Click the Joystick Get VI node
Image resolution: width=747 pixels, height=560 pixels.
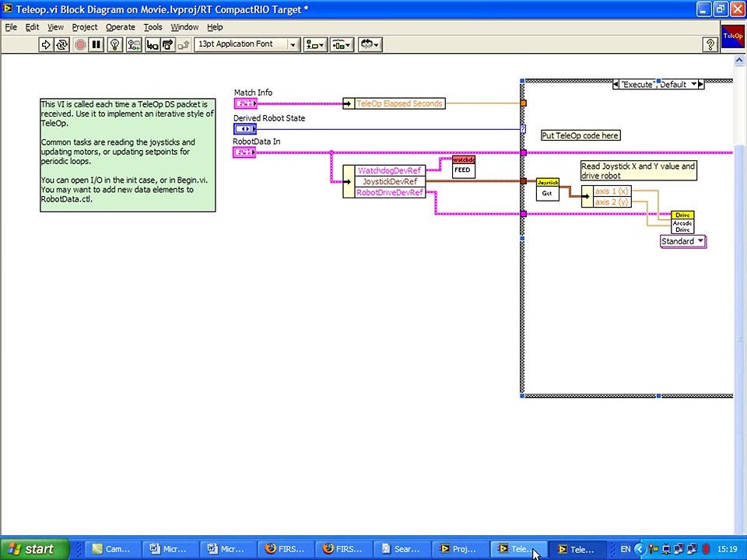click(547, 189)
